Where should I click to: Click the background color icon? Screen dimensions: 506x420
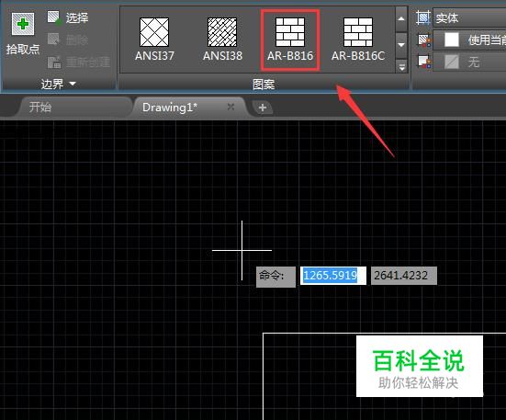click(424, 62)
